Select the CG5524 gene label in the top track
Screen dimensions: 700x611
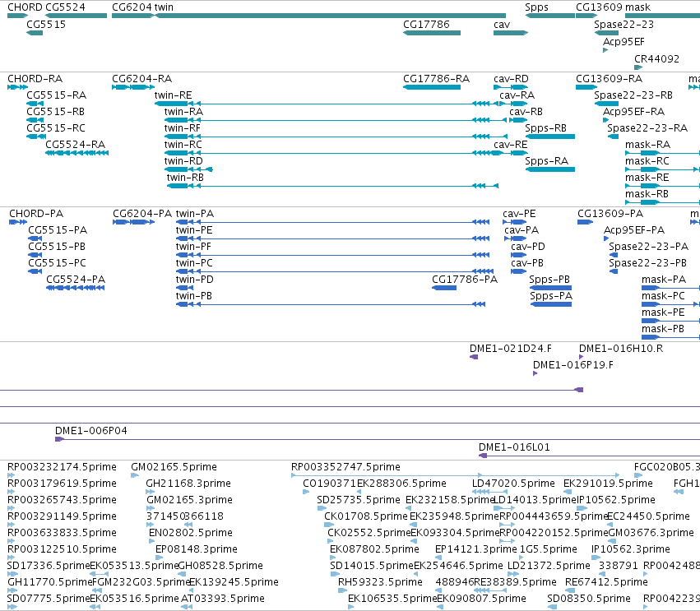pos(65,7)
